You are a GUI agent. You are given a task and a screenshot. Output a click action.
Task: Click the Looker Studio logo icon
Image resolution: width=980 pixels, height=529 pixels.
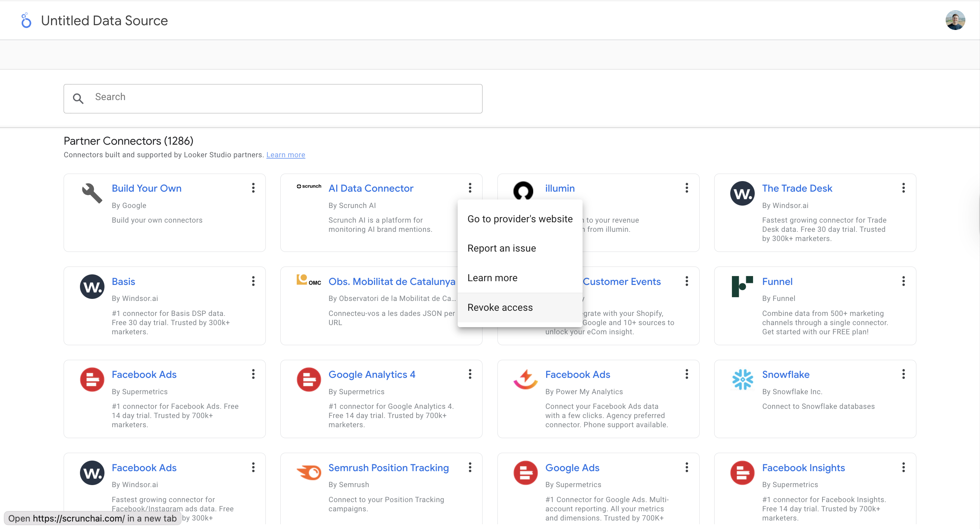coord(26,20)
